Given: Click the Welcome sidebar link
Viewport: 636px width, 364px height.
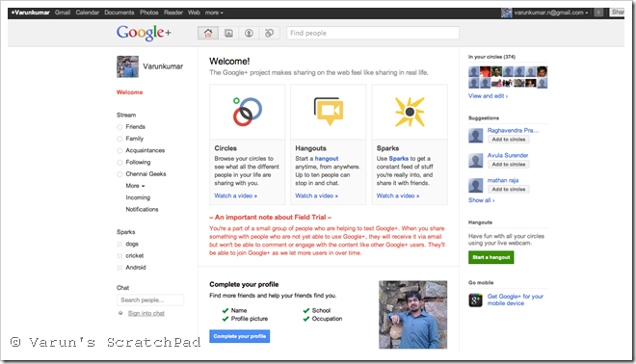Looking at the screenshot, I should 129,92.
